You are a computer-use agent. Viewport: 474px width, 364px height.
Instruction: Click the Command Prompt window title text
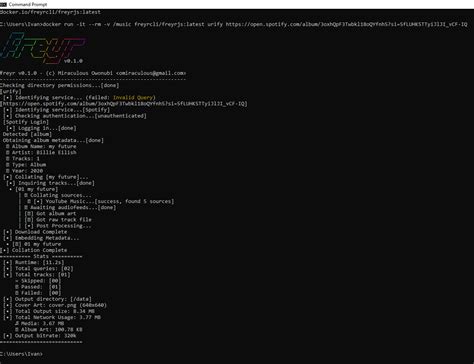coord(28,4)
